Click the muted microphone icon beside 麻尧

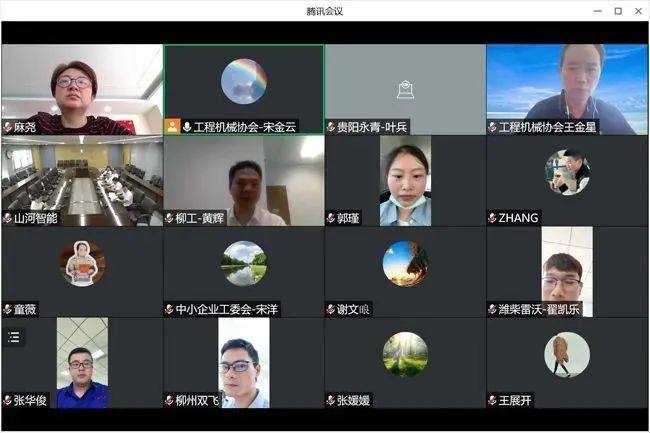coord(8,127)
